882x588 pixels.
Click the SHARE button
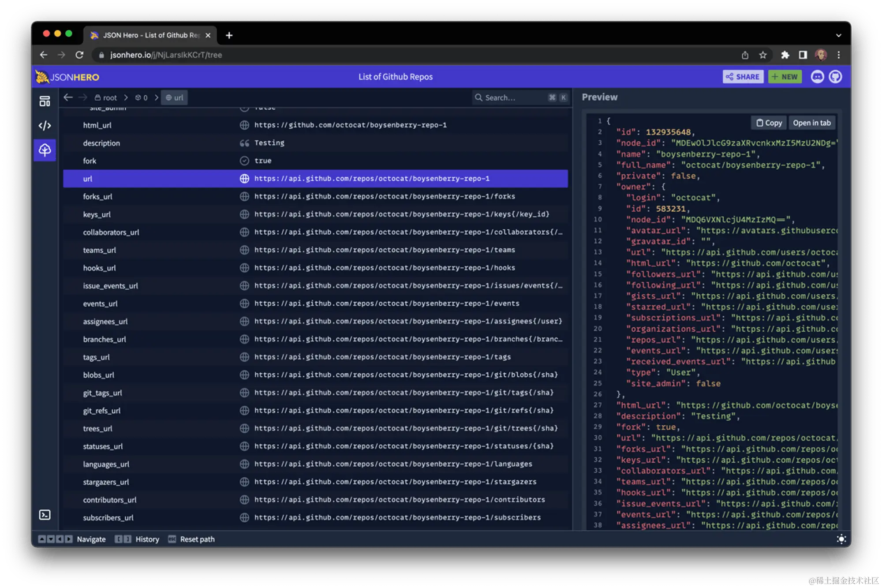(x=743, y=77)
